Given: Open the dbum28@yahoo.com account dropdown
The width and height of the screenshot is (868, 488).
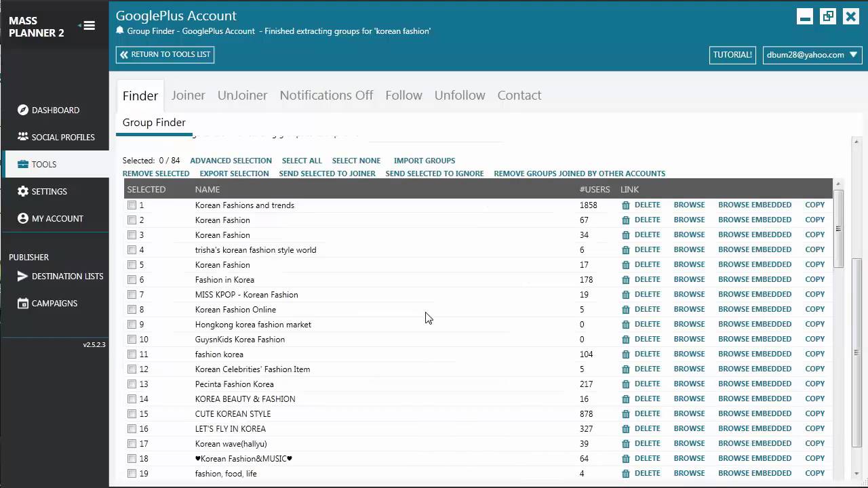Looking at the screenshot, I should 812,55.
